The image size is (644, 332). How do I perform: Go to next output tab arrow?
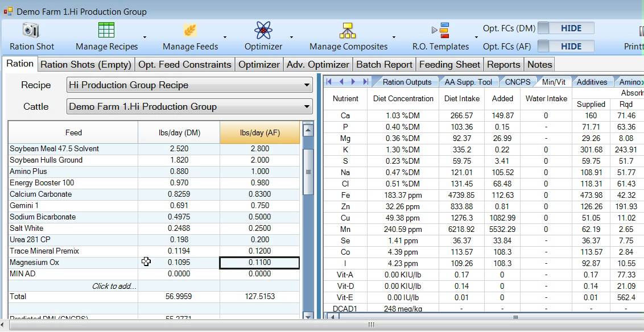(353, 82)
